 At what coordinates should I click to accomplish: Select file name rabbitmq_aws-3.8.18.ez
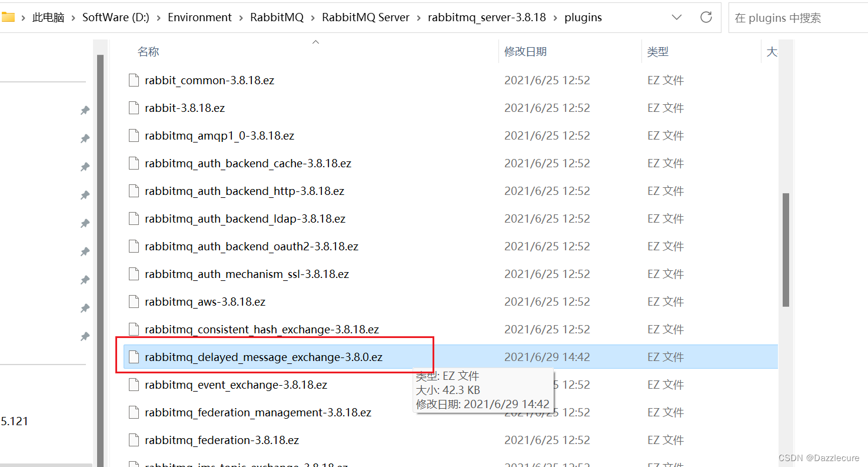(x=205, y=302)
